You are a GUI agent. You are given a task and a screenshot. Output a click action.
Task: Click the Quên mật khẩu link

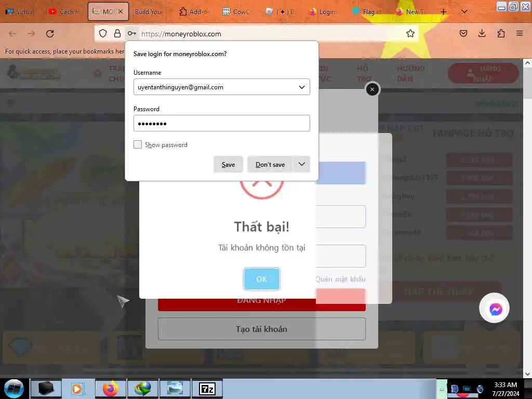click(x=340, y=279)
